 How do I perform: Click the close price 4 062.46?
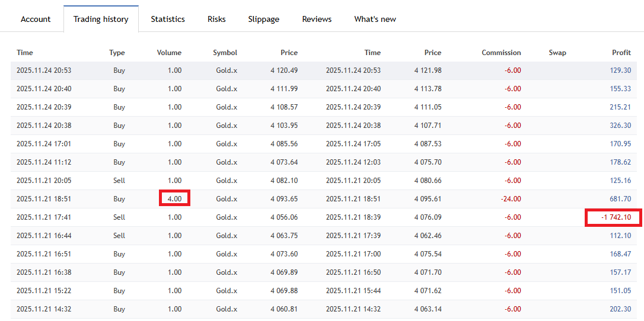coord(428,236)
